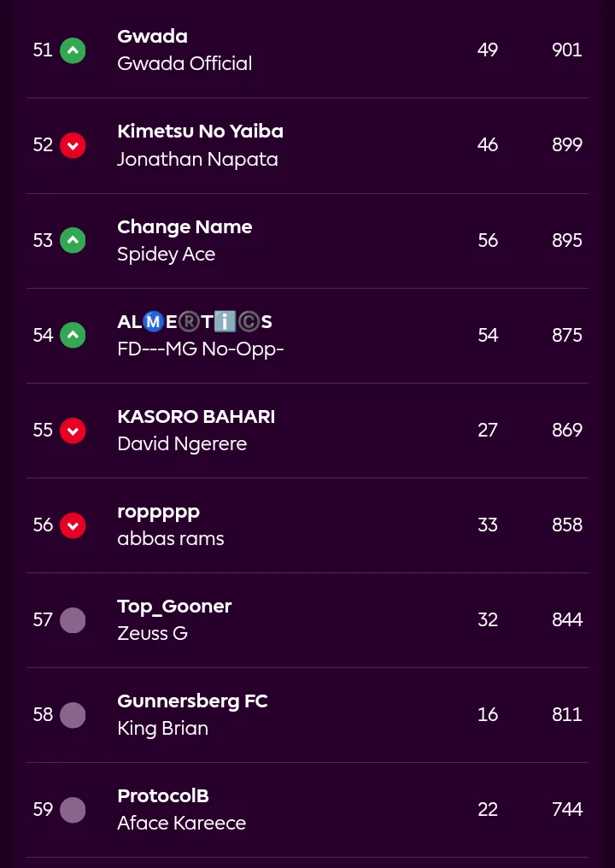Open Kimetsu No Yaiba team
Viewport: 615px width, 868px height.
pos(200,132)
